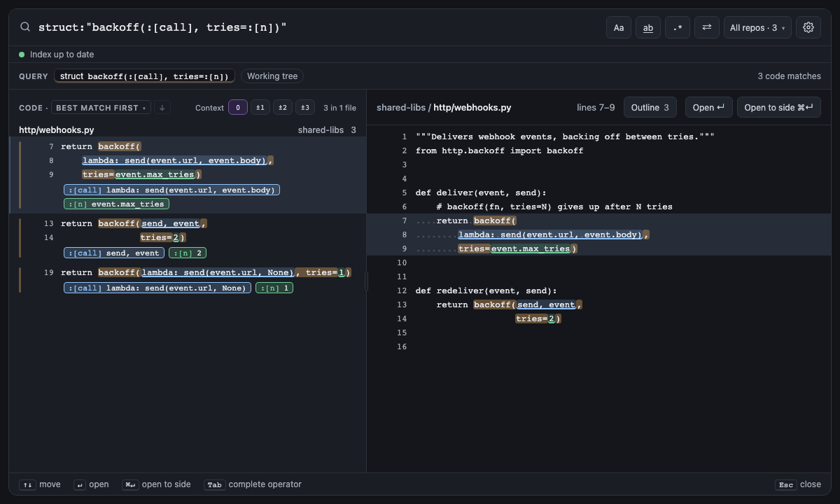Toggle whole-word ab match option
The image size is (840, 504).
648,27
